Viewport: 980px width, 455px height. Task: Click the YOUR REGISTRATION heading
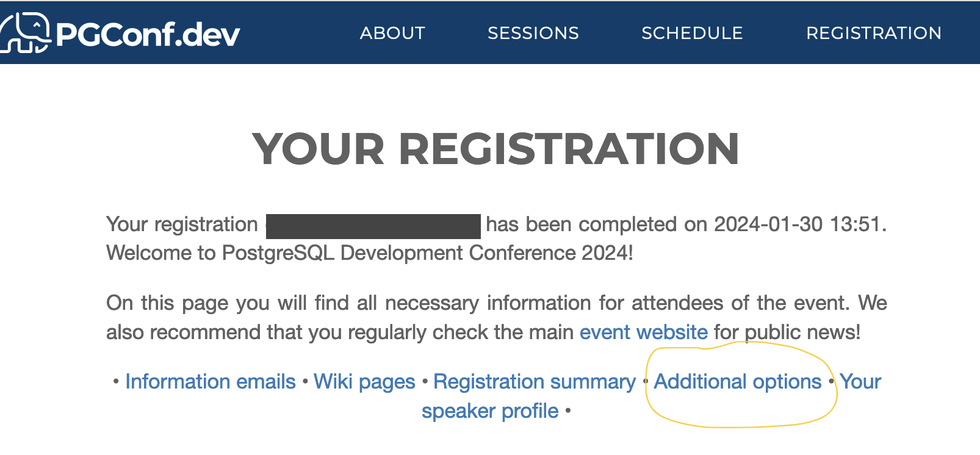[x=495, y=149]
